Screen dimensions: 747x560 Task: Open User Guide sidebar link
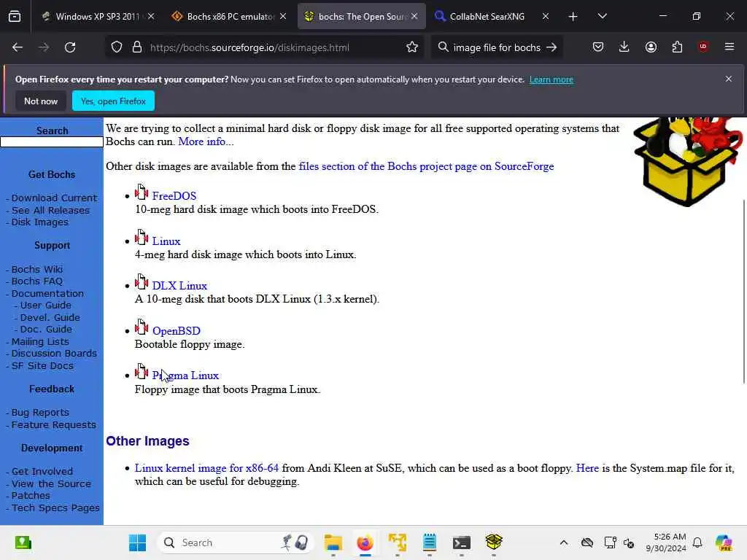click(x=45, y=306)
